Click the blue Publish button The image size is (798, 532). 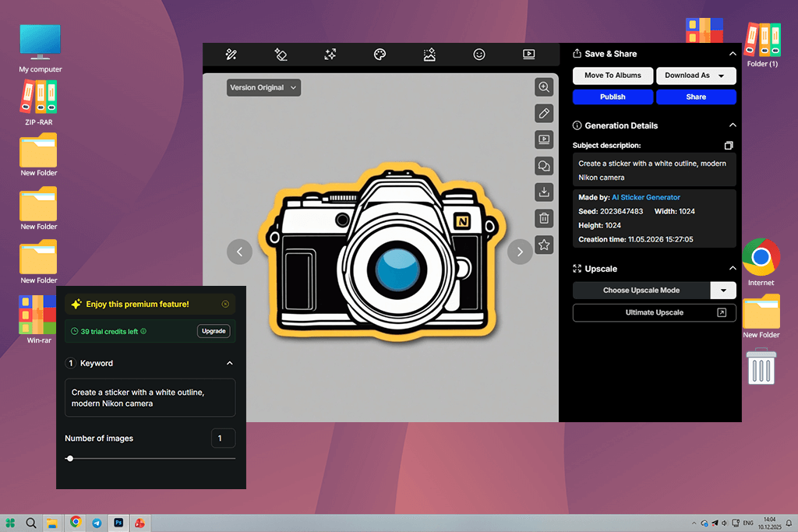click(613, 97)
